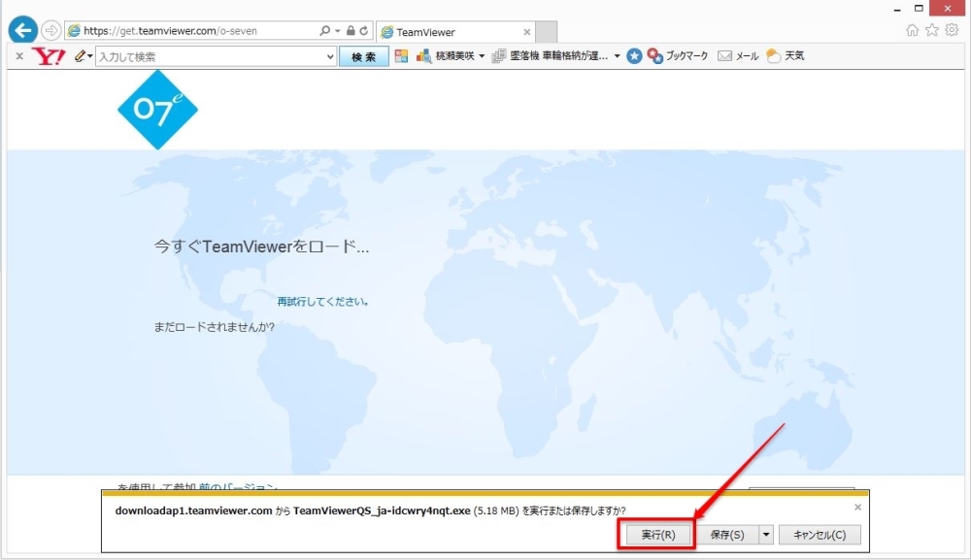Expand the save options dropdown arrow
The height and width of the screenshot is (560, 971).
tap(766, 535)
